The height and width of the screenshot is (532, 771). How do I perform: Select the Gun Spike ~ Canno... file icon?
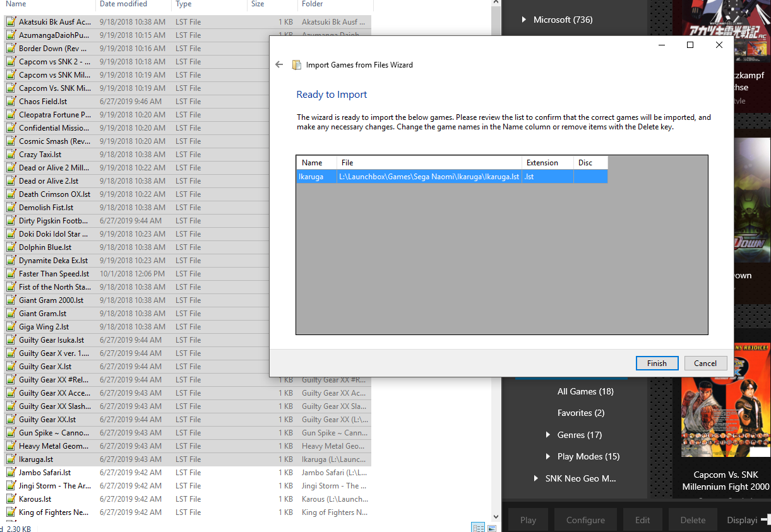point(11,432)
